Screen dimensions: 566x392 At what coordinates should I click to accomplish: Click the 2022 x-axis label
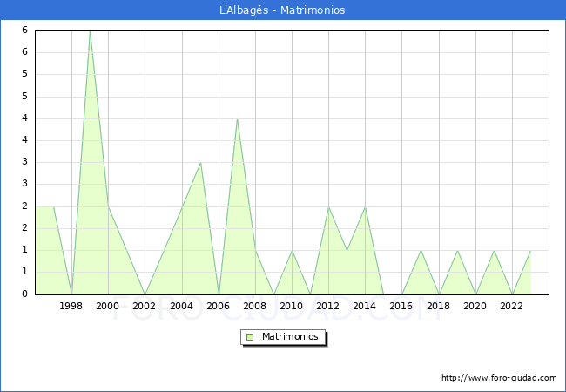(511, 306)
